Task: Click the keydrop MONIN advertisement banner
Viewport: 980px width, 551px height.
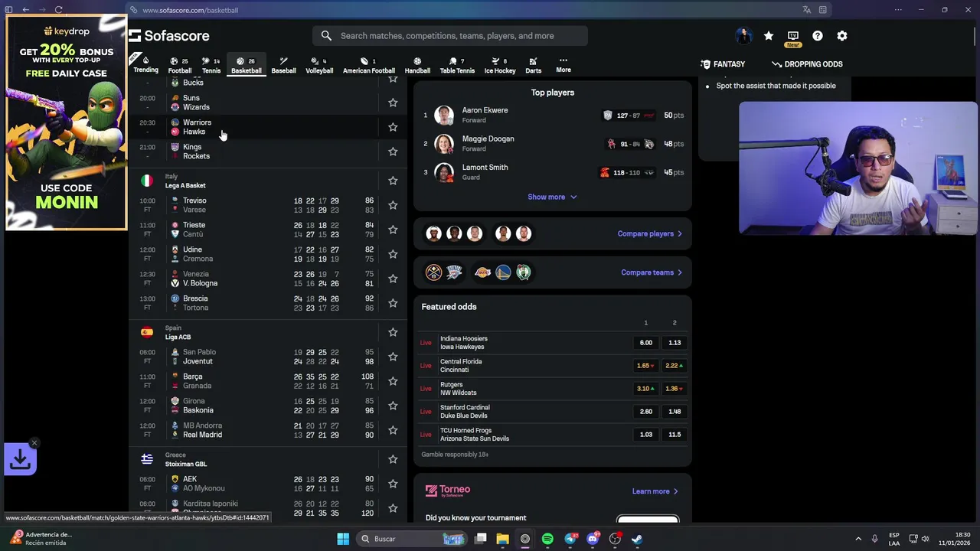Action: click(x=66, y=122)
